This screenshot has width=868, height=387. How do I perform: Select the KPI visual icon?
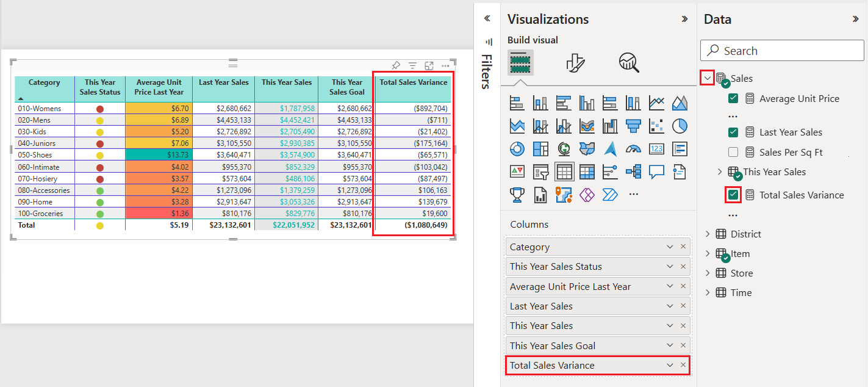pos(517,172)
